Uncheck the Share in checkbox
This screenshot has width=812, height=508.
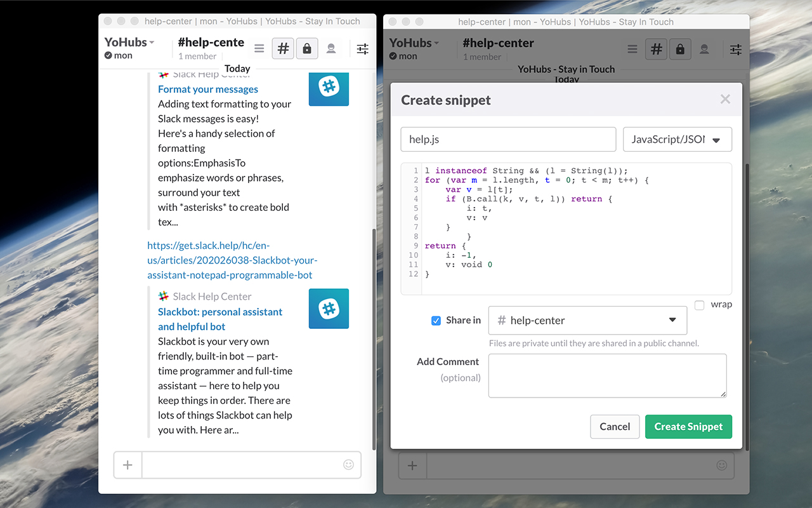pyautogui.click(x=436, y=321)
